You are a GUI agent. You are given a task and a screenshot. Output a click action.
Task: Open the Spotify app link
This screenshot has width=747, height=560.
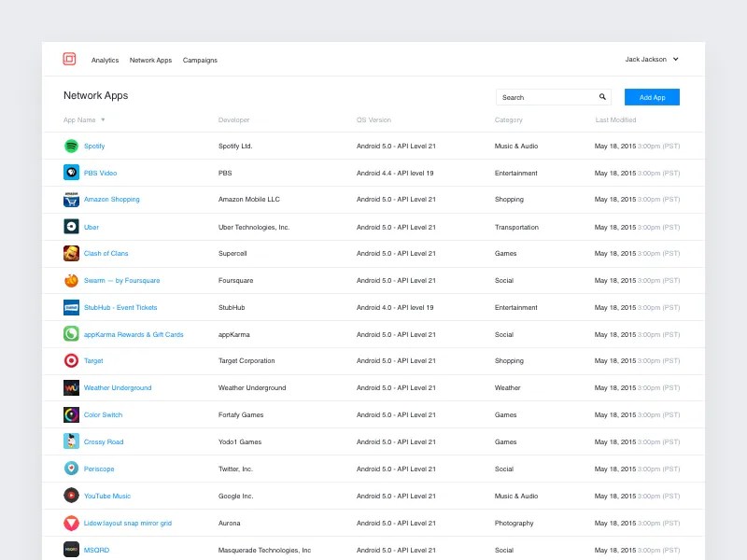pyautogui.click(x=94, y=147)
